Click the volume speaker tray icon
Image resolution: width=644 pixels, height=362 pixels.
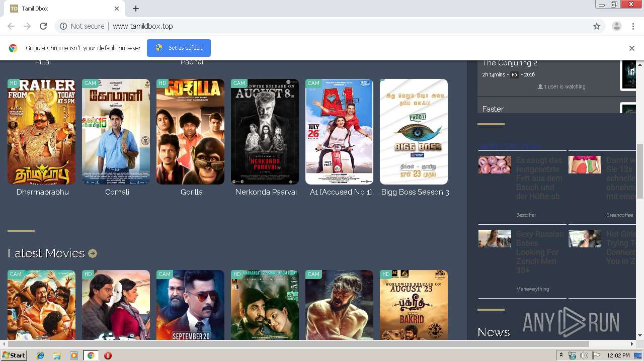(584, 355)
